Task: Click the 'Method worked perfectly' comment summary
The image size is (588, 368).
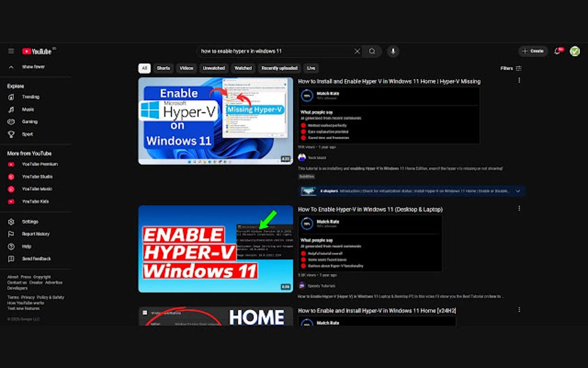Action: pyautogui.click(x=327, y=126)
